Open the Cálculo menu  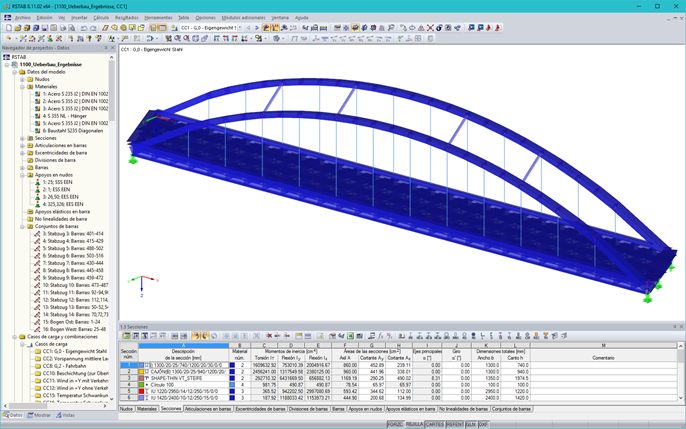[101, 17]
